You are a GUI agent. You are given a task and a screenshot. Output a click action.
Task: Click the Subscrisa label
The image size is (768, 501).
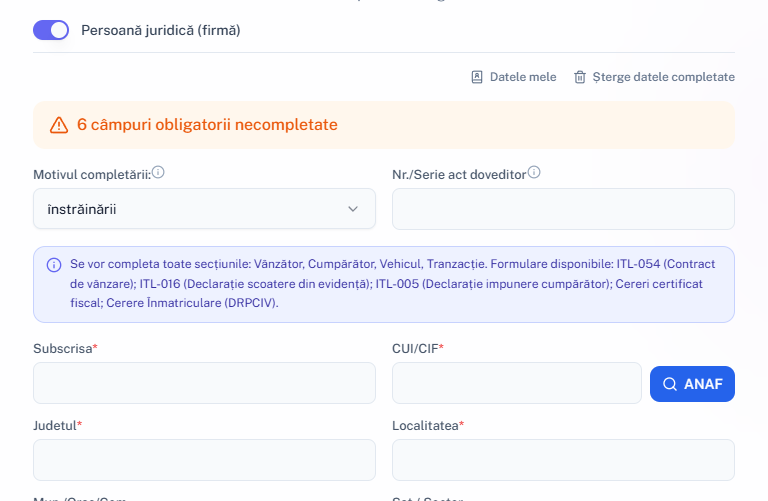(63, 349)
